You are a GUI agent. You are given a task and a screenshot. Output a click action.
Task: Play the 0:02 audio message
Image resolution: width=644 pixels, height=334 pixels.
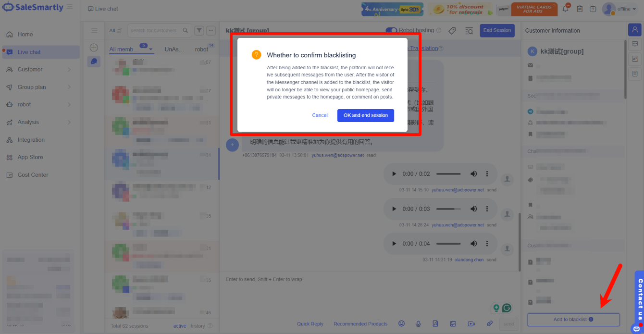click(x=394, y=174)
